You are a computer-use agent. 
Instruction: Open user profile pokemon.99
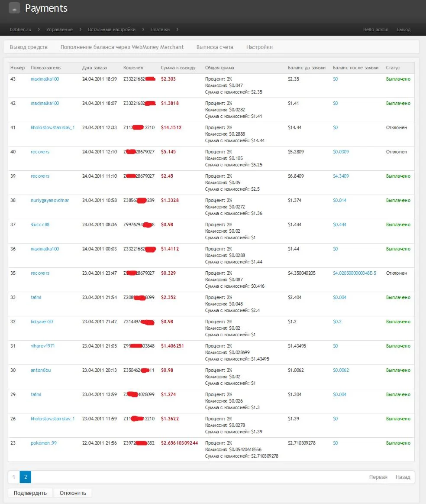tap(44, 443)
